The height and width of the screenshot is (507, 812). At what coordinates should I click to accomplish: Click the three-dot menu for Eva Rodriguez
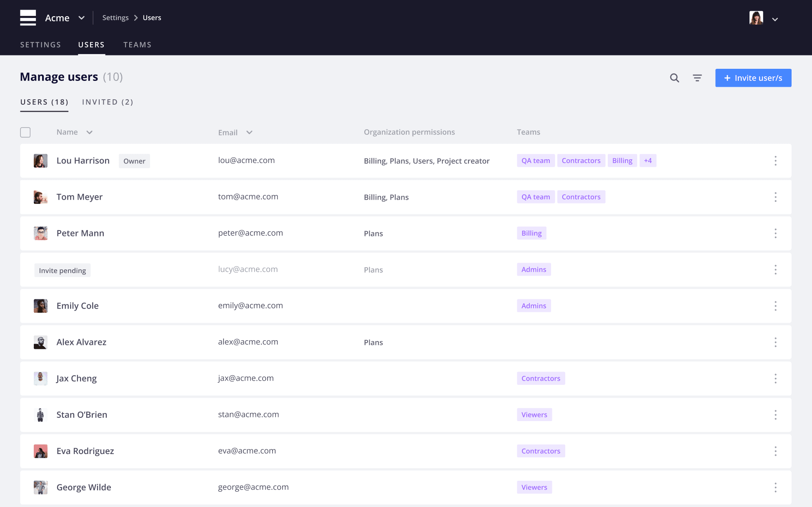(x=775, y=451)
